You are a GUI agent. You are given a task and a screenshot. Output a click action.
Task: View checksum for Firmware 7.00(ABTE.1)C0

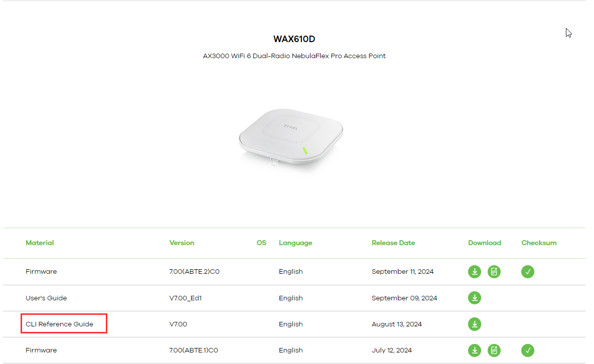[x=528, y=350]
